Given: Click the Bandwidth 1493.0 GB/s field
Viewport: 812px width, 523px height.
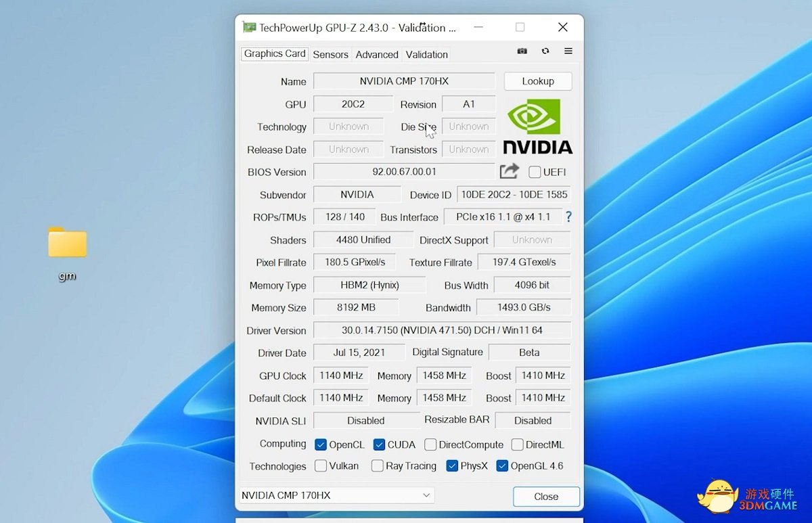Looking at the screenshot, I should [524, 307].
